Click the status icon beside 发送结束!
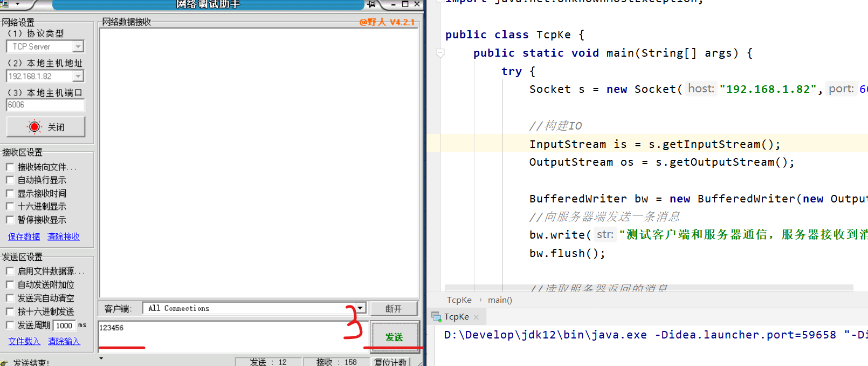868x366 pixels. (x=4, y=363)
